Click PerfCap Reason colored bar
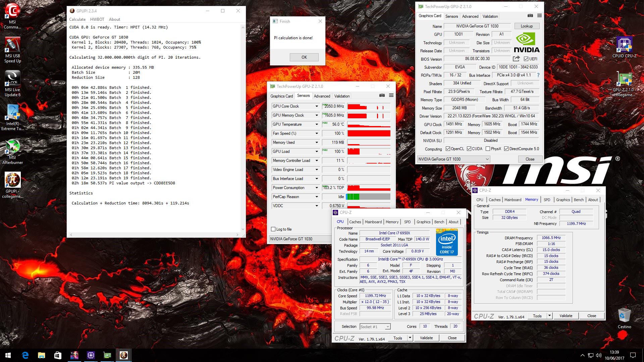This screenshot has height=362, width=644. coord(369,197)
